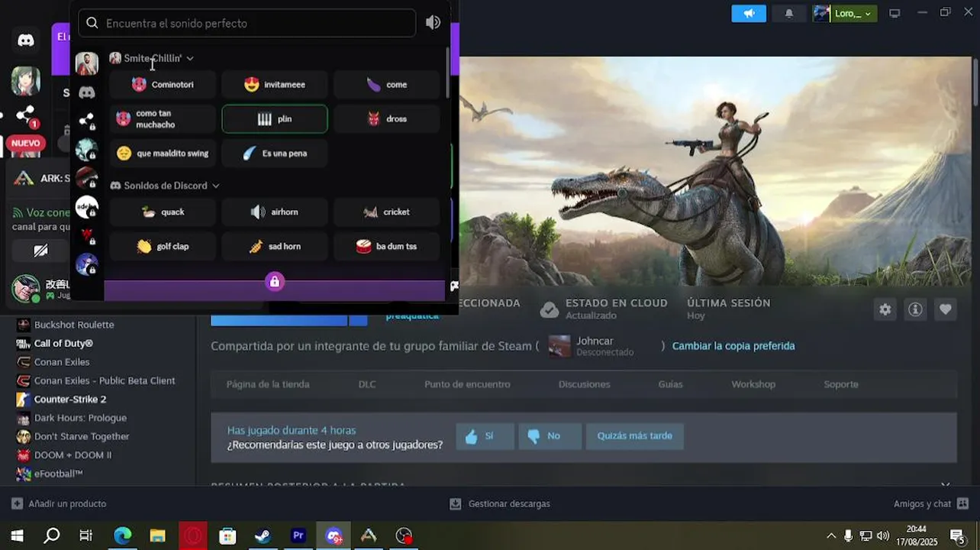
Task: Toggle soundboard volume speaker icon
Action: [433, 23]
